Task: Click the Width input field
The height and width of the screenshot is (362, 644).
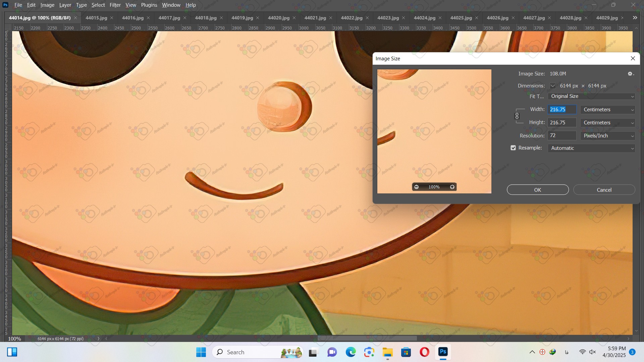Action: tap(562, 110)
